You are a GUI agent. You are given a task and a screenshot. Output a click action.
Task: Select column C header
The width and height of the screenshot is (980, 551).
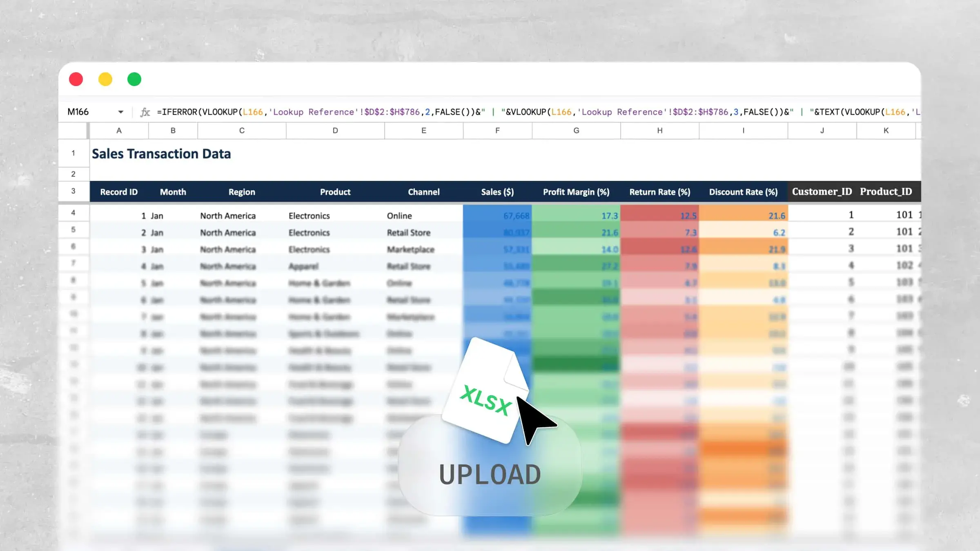pyautogui.click(x=242, y=131)
